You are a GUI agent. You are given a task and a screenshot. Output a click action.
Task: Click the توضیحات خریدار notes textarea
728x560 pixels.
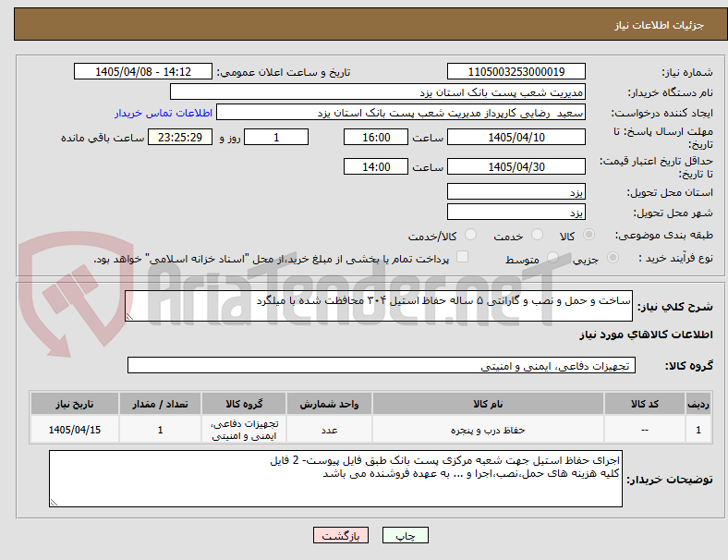click(x=335, y=479)
